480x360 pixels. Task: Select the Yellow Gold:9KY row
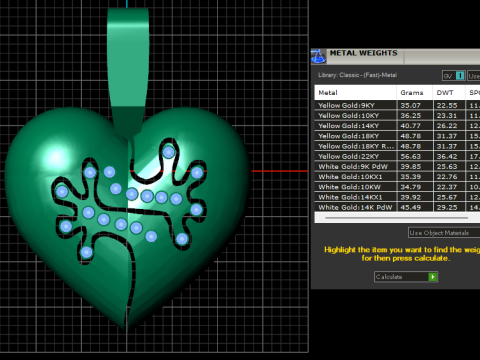click(397, 105)
